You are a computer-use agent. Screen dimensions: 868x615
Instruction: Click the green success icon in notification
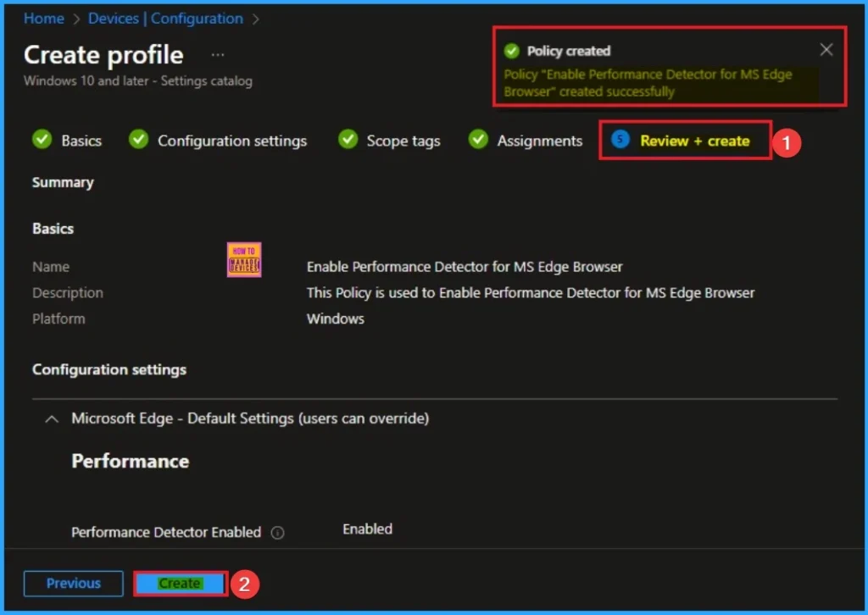tap(511, 51)
